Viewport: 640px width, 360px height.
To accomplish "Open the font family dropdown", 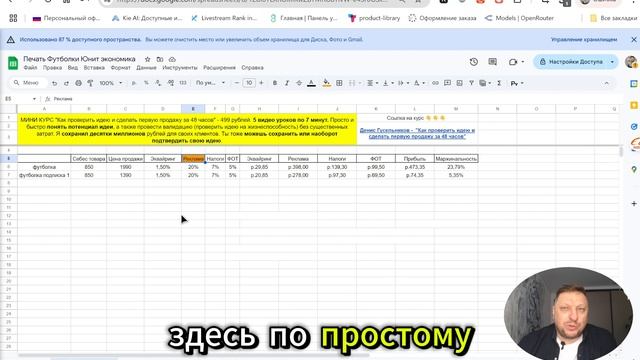I will click(x=210, y=83).
